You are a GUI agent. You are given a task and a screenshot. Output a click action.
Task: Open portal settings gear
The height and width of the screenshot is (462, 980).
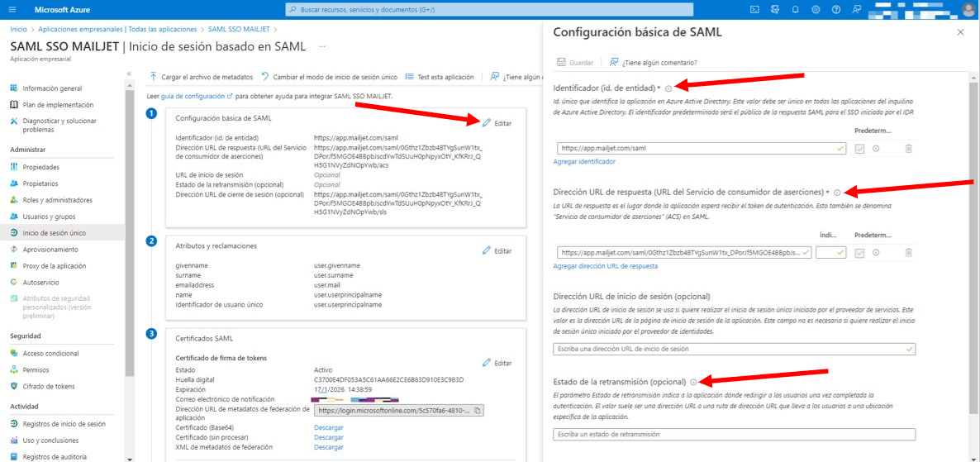[x=816, y=9]
